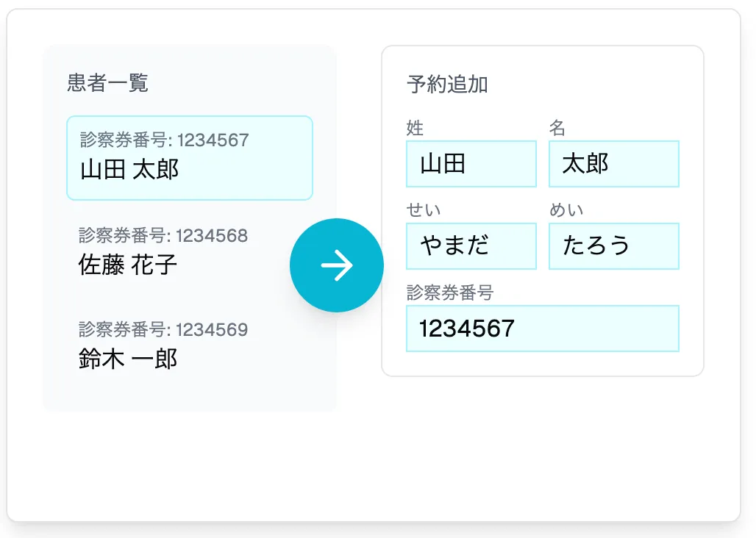Click the 診察券番号 input showing 1234567
Screen dimensions: 756x538
point(542,329)
